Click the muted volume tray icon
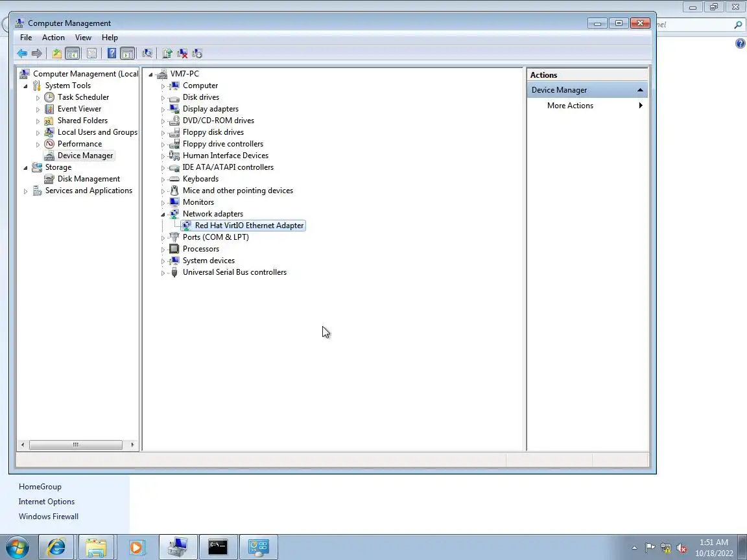Screen dimensions: 747x560 click(x=682, y=548)
